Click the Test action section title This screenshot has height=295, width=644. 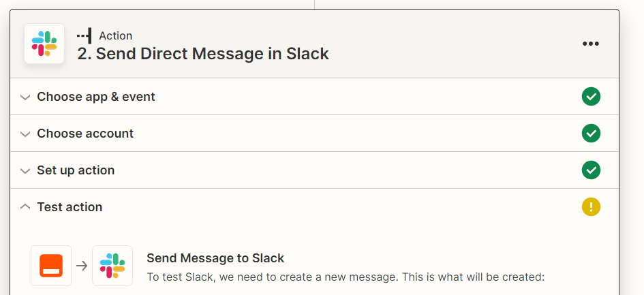(70, 207)
